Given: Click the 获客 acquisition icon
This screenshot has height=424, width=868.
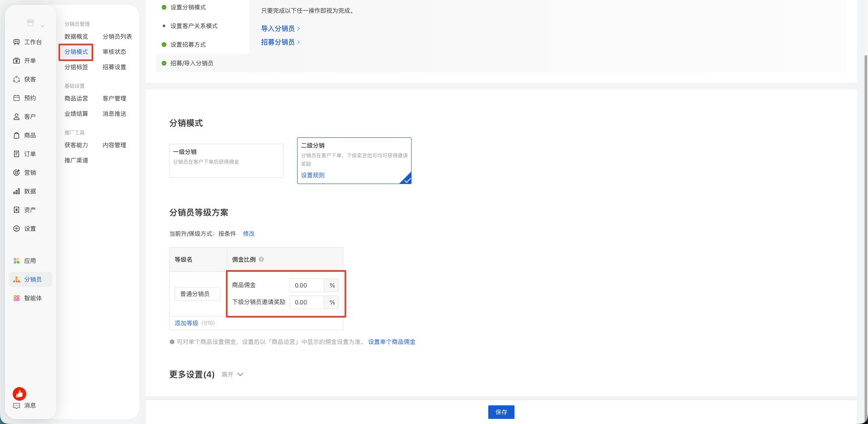Looking at the screenshot, I should pos(17,79).
